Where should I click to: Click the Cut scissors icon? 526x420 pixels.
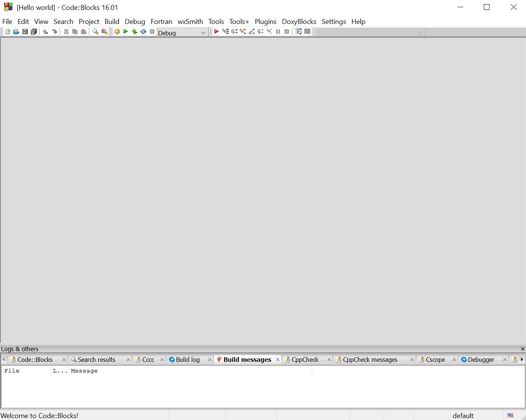click(x=66, y=32)
